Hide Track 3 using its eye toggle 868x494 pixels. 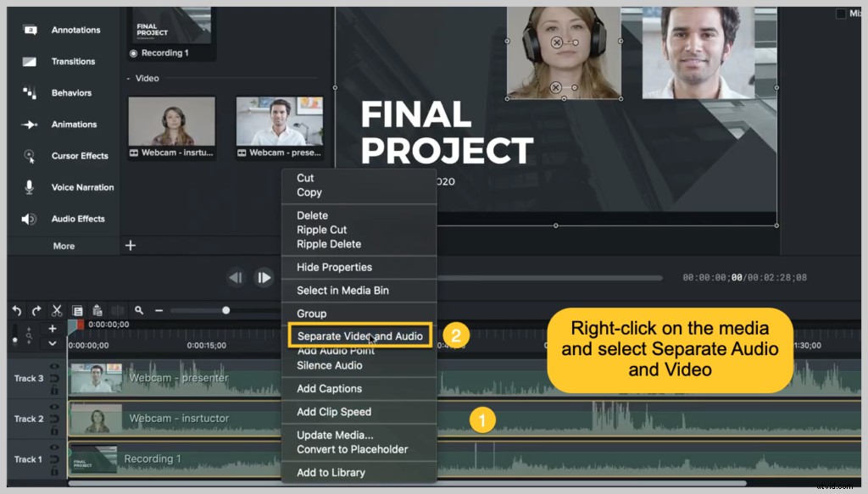tap(53, 366)
